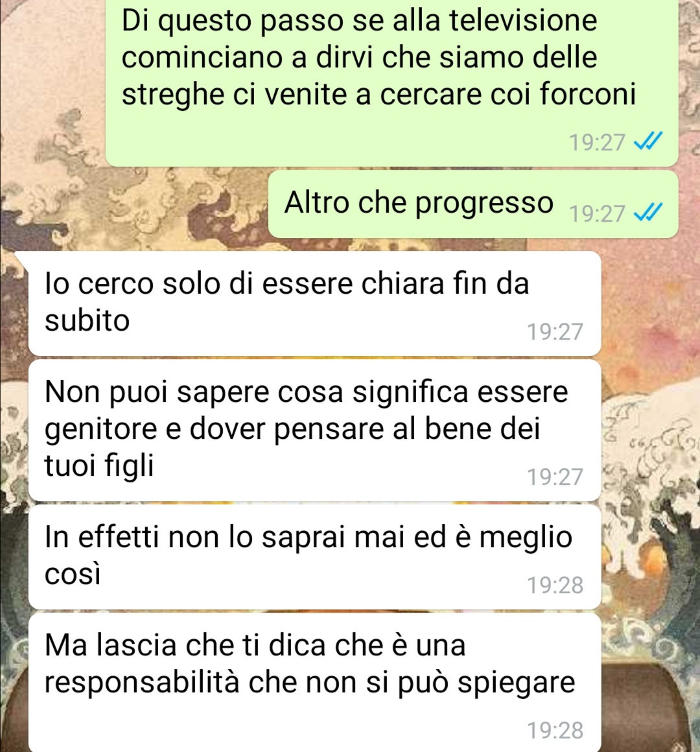The image size is (700, 752).
Task: Click the word 'subito' in the received message
Action: tap(87, 320)
